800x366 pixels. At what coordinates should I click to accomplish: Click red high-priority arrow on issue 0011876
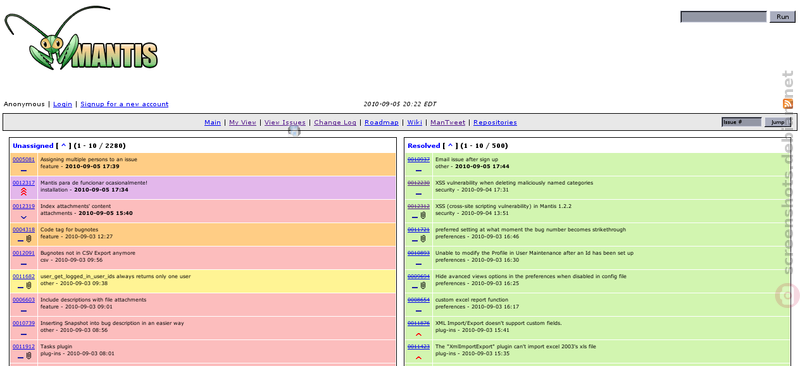point(418,334)
